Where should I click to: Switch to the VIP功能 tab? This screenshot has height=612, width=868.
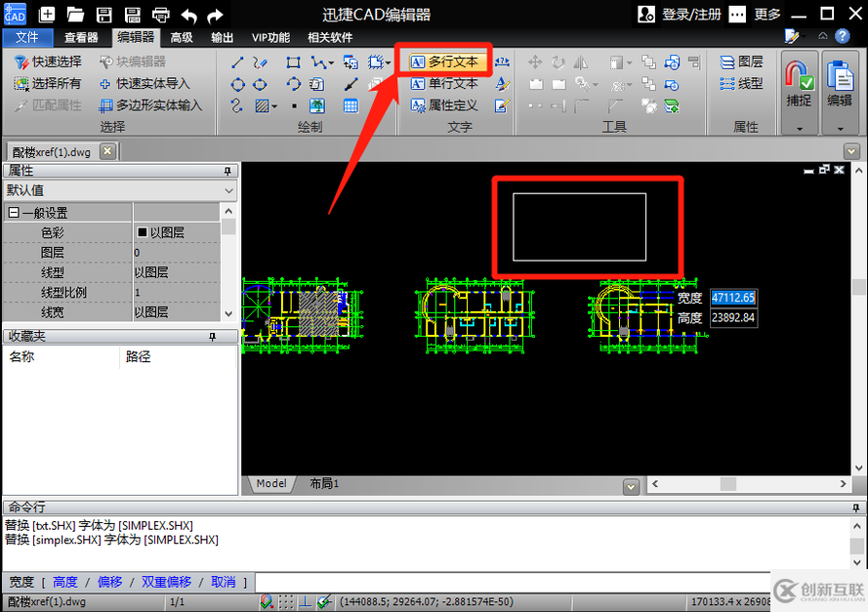(x=270, y=38)
